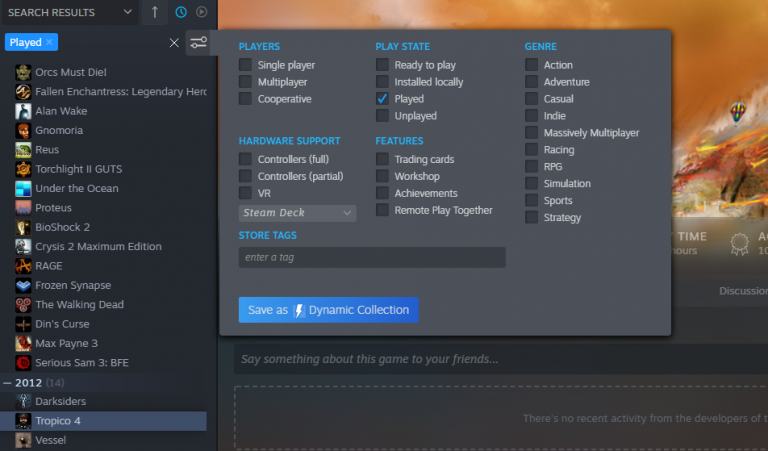This screenshot has height=451, width=768.
Task: Select Tropico 4 in the game list
Action: pos(103,421)
